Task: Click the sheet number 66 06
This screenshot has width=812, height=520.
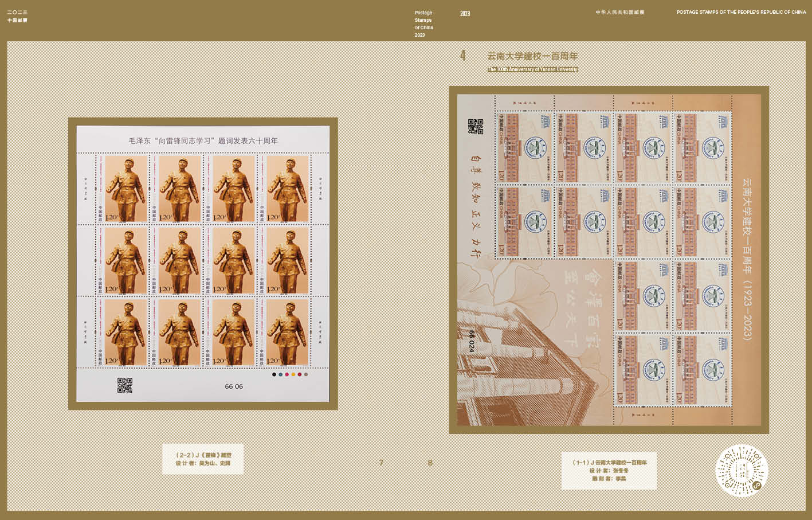Action: (234, 386)
